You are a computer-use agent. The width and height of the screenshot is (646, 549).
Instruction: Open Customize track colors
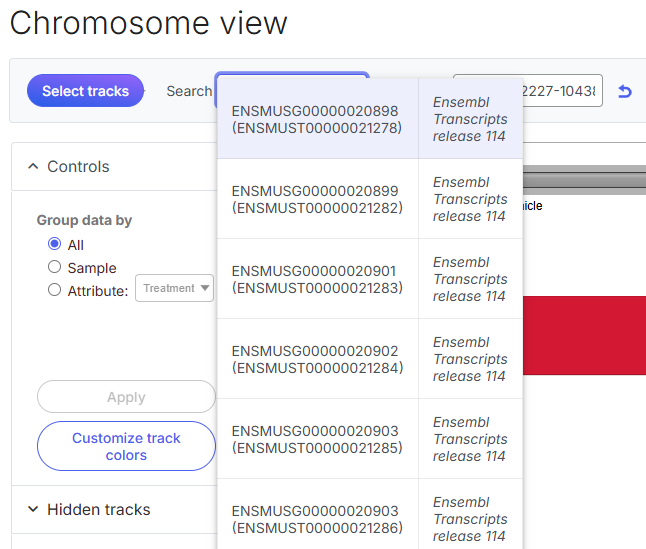(x=126, y=446)
